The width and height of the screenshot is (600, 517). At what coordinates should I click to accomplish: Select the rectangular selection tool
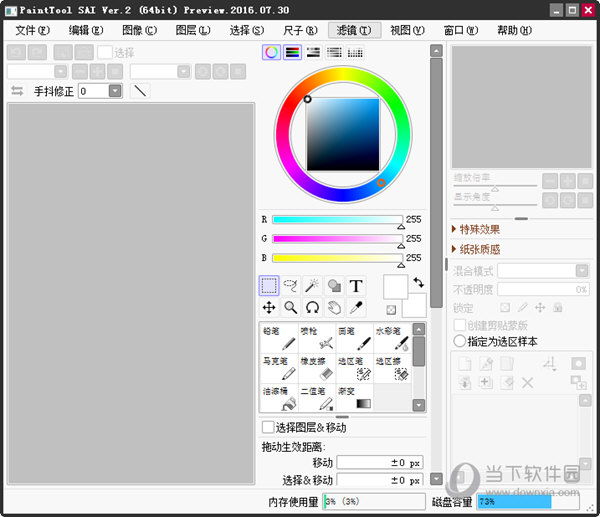(x=269, y=286)
